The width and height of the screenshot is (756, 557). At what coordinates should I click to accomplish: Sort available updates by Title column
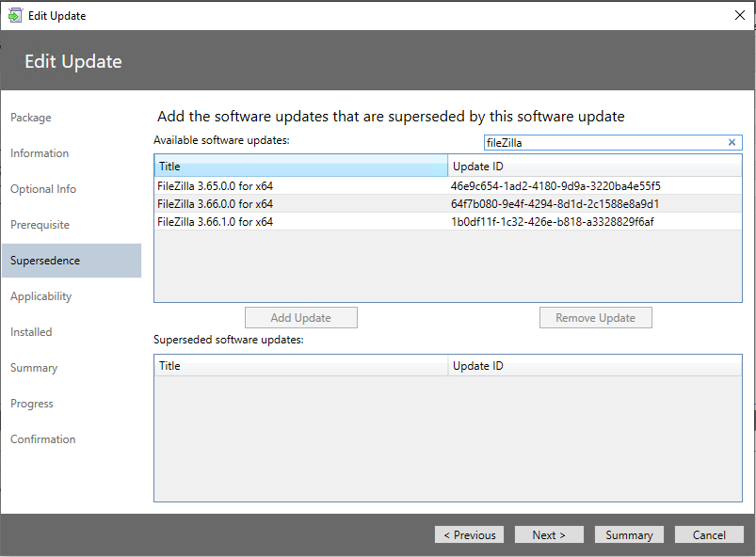(301, 167)
